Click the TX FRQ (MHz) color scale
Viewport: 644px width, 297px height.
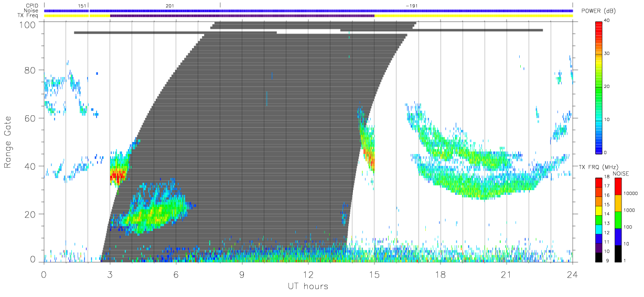[599, 219]
